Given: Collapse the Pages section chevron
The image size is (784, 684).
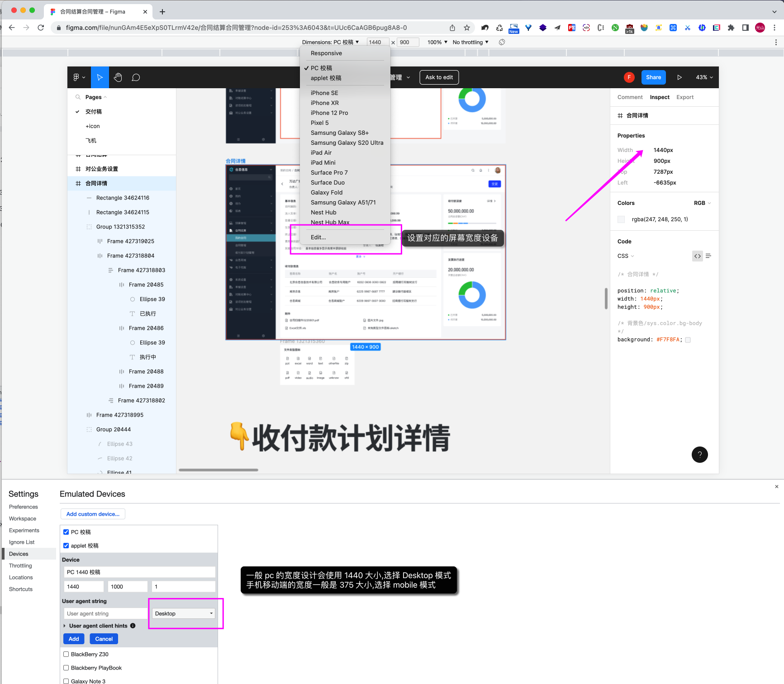Looking at the screenshot, I should click(105, 97).
